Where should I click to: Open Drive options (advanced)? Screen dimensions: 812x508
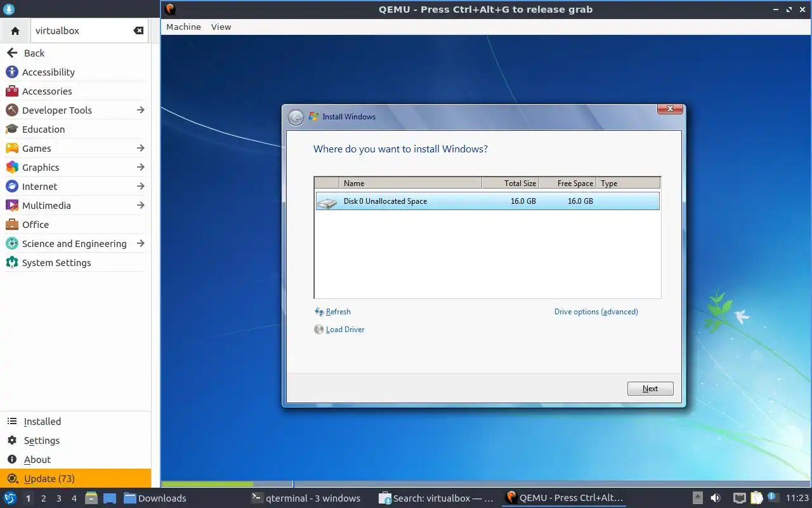click(596, 312)
